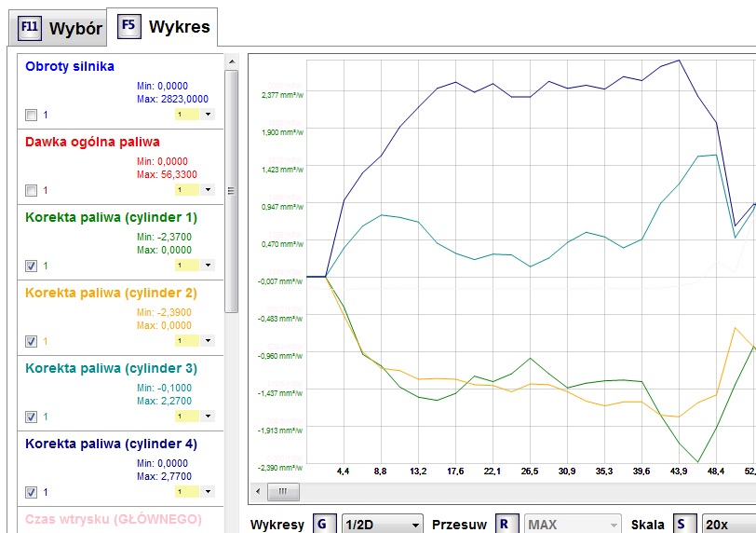Click Dawka ogólna paliwa yellow scale field

[x=187, y=189]
